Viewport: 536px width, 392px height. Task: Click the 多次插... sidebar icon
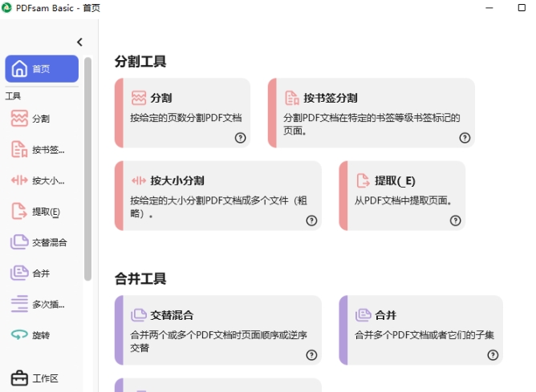pyautogui.click(x=19, y=304)
